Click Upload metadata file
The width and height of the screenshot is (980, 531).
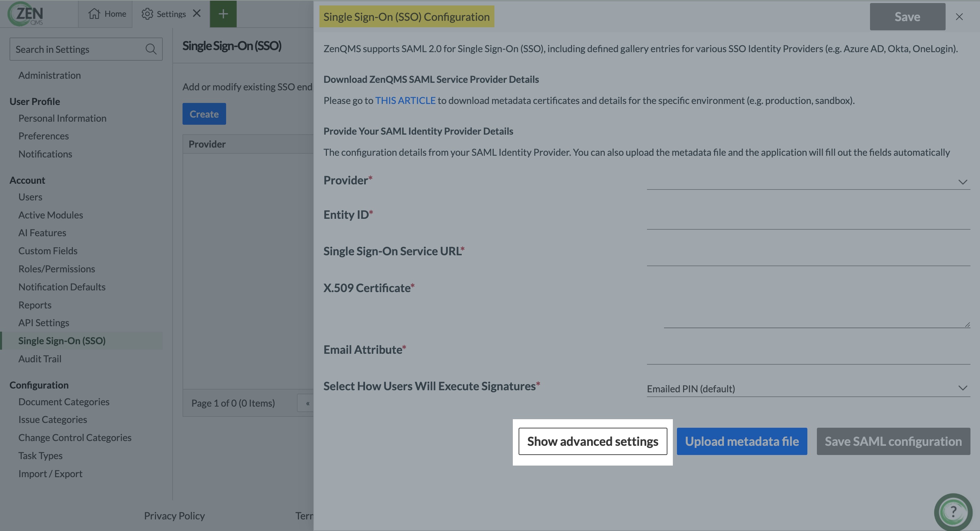coord(742,441)
